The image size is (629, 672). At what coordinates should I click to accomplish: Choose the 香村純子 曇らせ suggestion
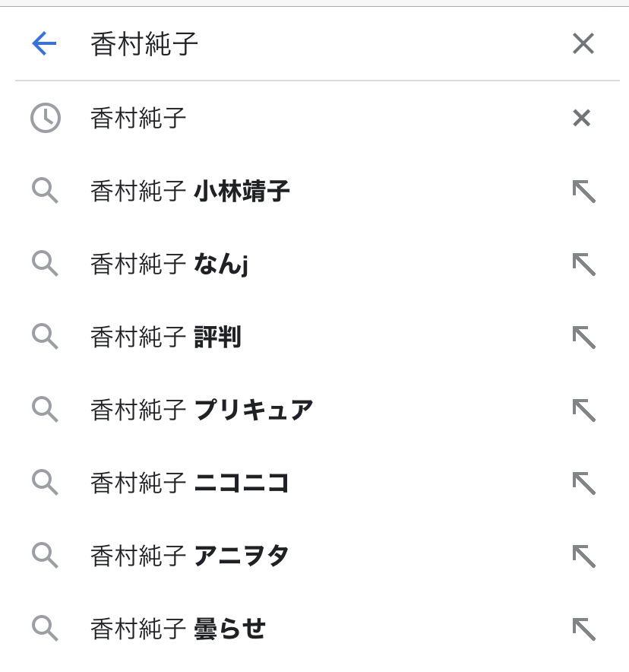(x=178, y=629)
